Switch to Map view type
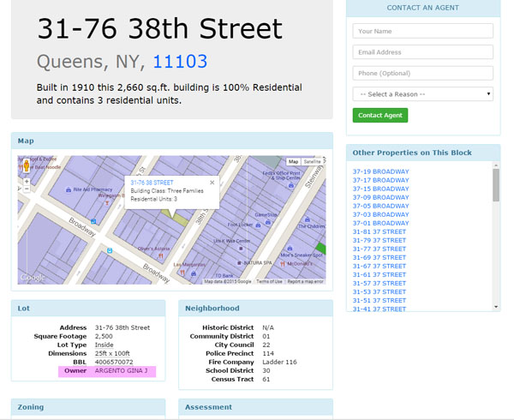This screenshot has width=514, height=420. (294, 161)
